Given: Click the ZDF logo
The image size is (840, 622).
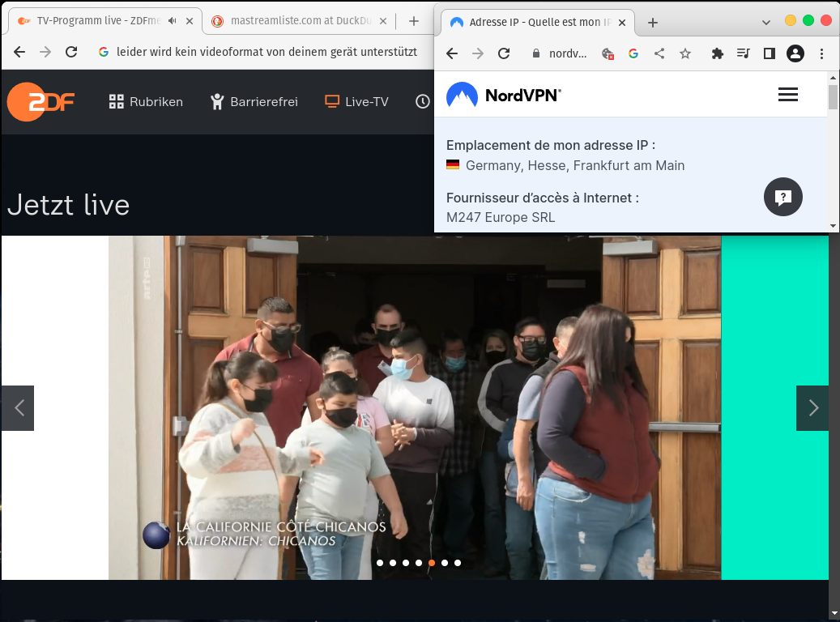Looking at the screenshot, I should point(39,101).
